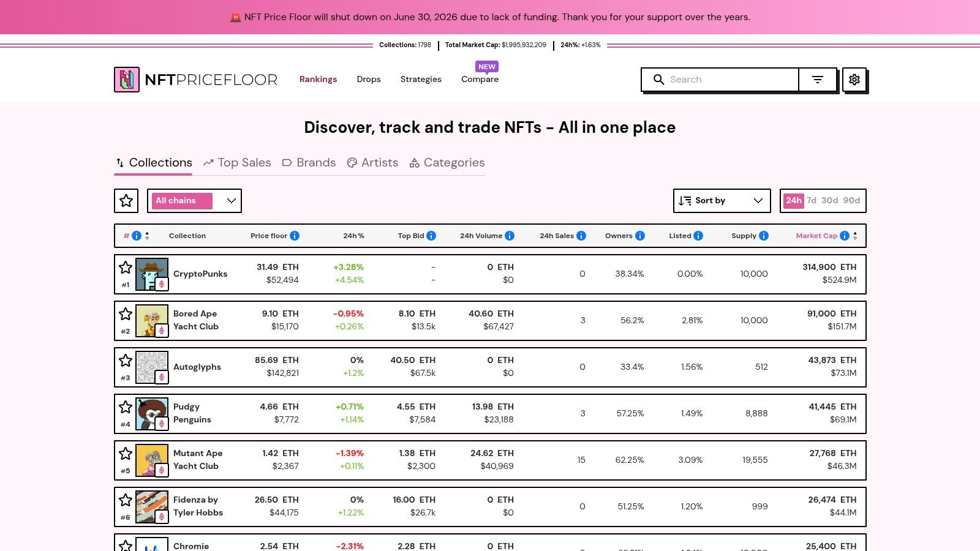This screenshot has width=980, height=551.
Task: Select the 90d time range
Action: pos(851,201)
